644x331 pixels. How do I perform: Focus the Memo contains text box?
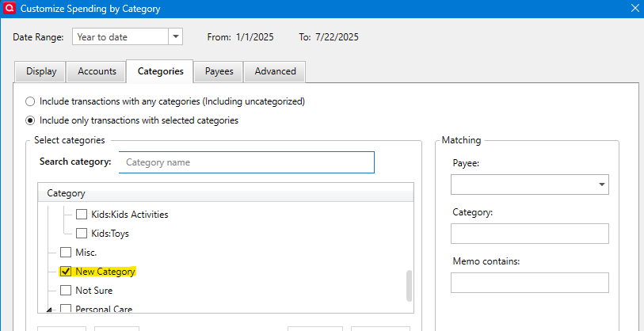[x=529, y=283]
